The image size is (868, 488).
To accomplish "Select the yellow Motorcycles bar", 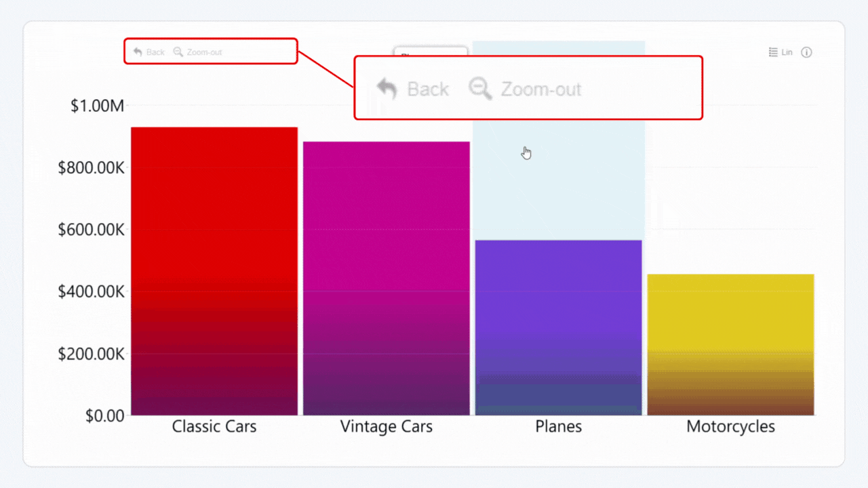I will pyautogui.click(x=730, y=344).
